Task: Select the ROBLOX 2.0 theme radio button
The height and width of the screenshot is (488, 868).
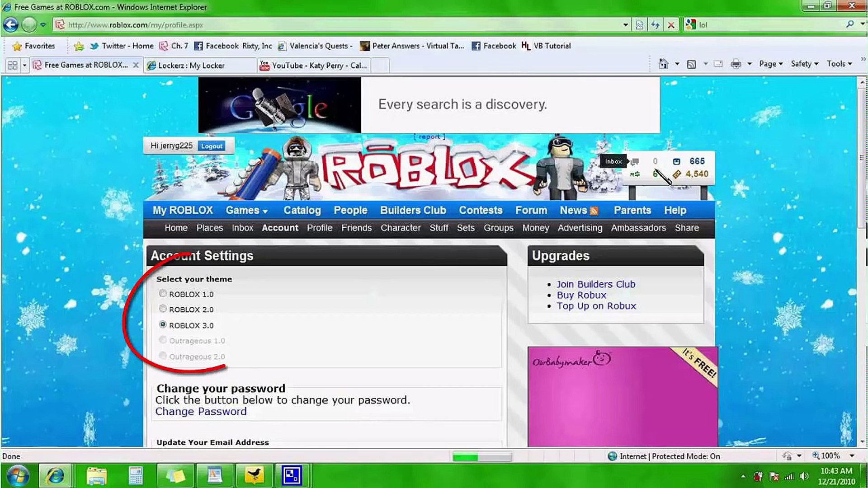Action: [162, 309]
